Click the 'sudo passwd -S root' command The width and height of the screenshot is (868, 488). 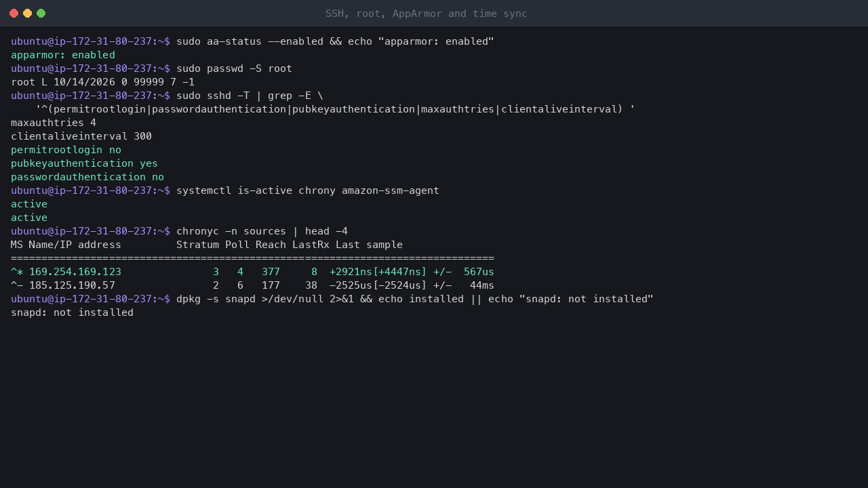pyautogui.click(x=234, y=68)
